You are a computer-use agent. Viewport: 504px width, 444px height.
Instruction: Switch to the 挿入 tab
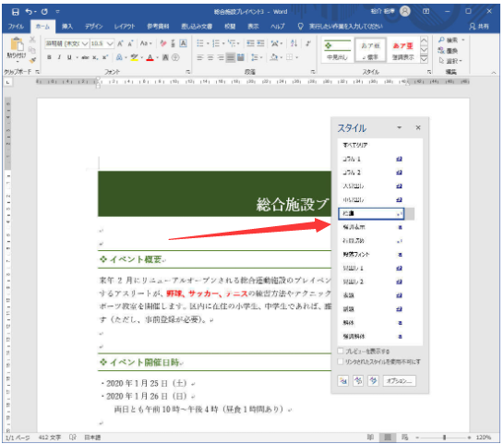(x=67, y=27)
